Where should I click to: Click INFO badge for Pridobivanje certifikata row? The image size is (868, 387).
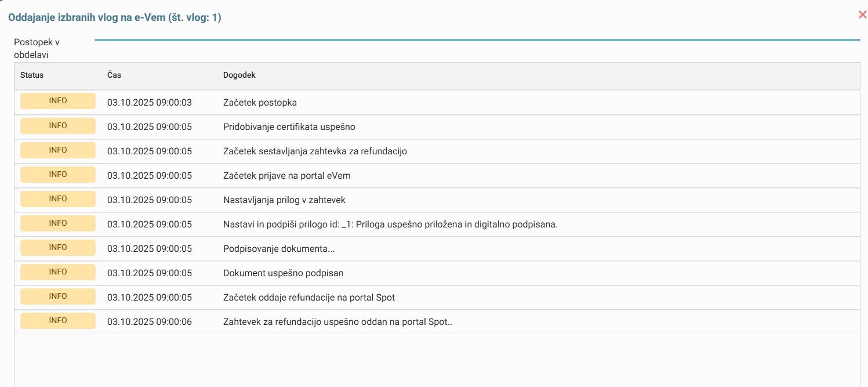point(58,126)
